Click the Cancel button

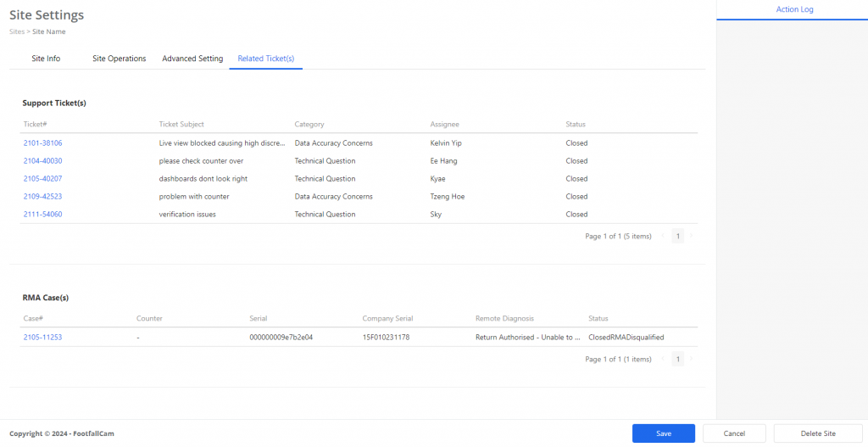[x=734, y=433]
